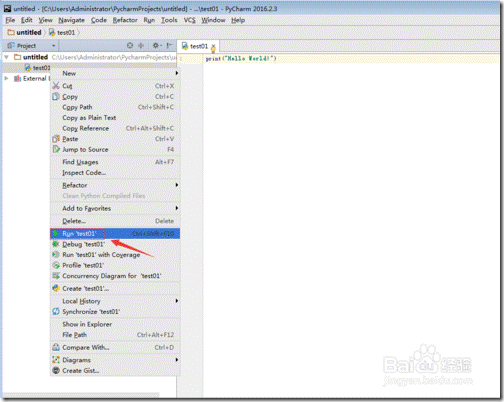Viewport: 504px width, 402px height.
Task: Open the Project view dropdown
Action: (53, 46)
